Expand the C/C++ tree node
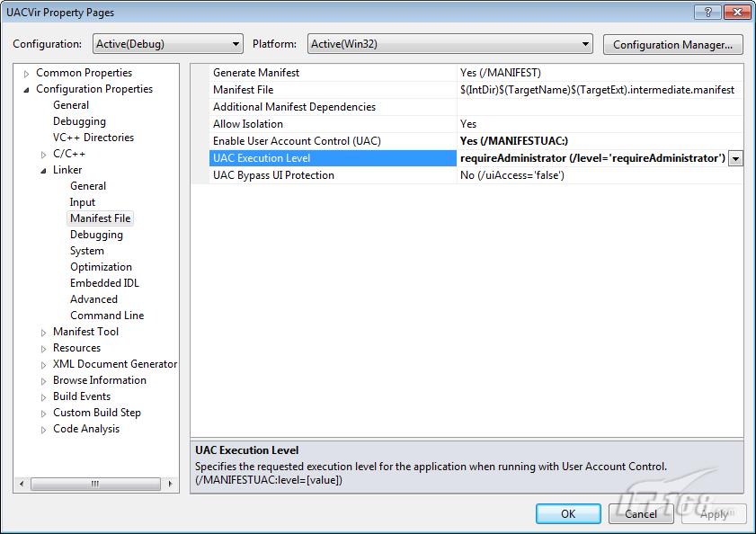The height and width of the screenshot is (534, 756). (x=43, y=155)
